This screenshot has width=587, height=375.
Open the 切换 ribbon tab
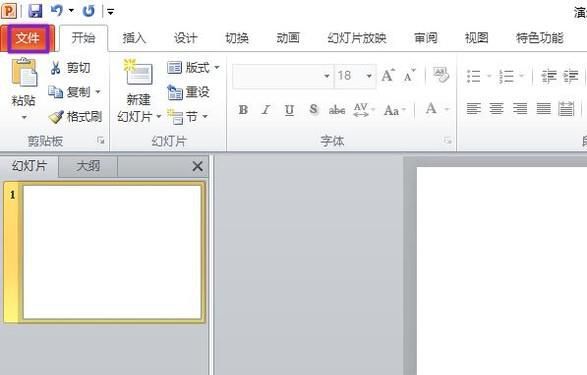pos(237,38)
